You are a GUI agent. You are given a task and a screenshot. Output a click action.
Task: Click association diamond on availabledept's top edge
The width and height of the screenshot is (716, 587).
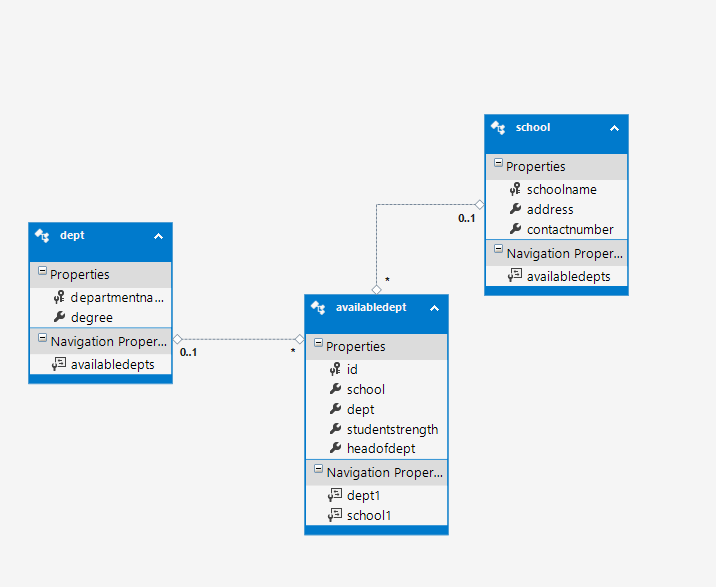tap(376, 290)
